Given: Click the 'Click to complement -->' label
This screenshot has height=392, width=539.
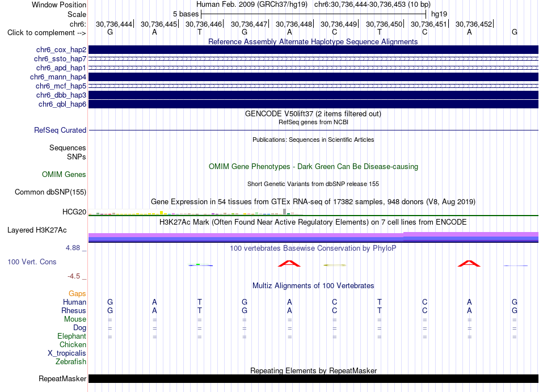Looking at the screenshot, I should click(47, 33).
